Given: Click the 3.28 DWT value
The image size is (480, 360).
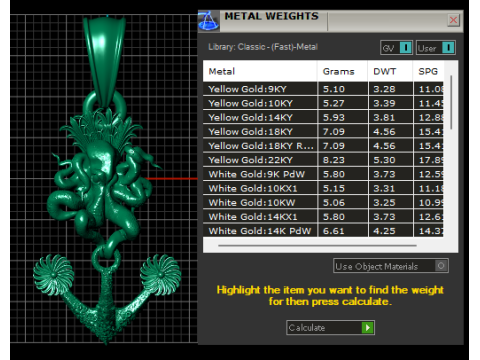Looking at the screenshot, I should tap(384, 89).
